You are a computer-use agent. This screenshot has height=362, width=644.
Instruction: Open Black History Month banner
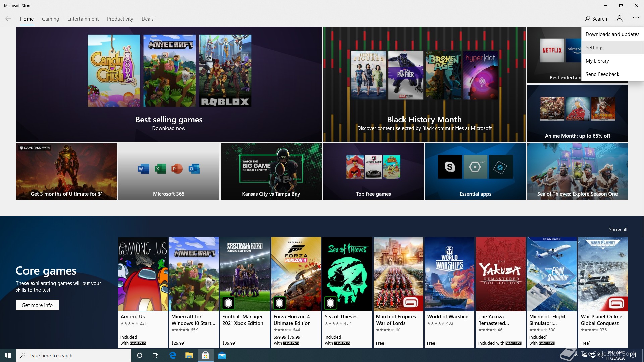coord(424,84)
